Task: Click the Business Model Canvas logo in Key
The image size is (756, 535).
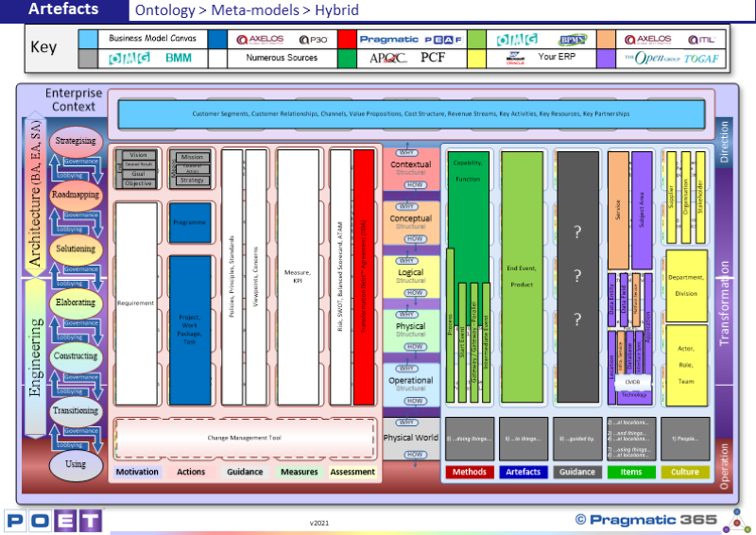Action: pyautogui.click(x=152, y=39)
